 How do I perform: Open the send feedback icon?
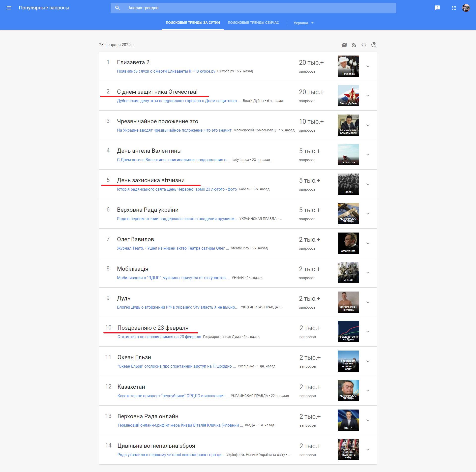(x=437, y=8)
